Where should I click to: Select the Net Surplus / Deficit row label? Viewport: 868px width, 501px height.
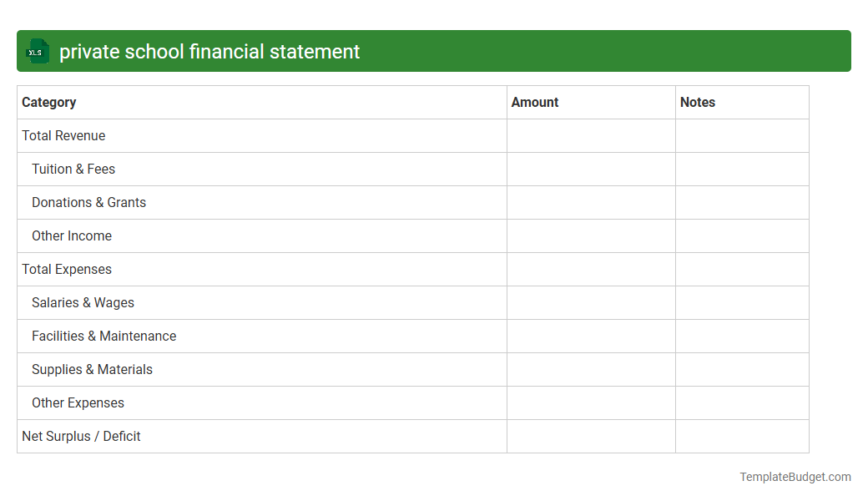(x=81, y=436)
